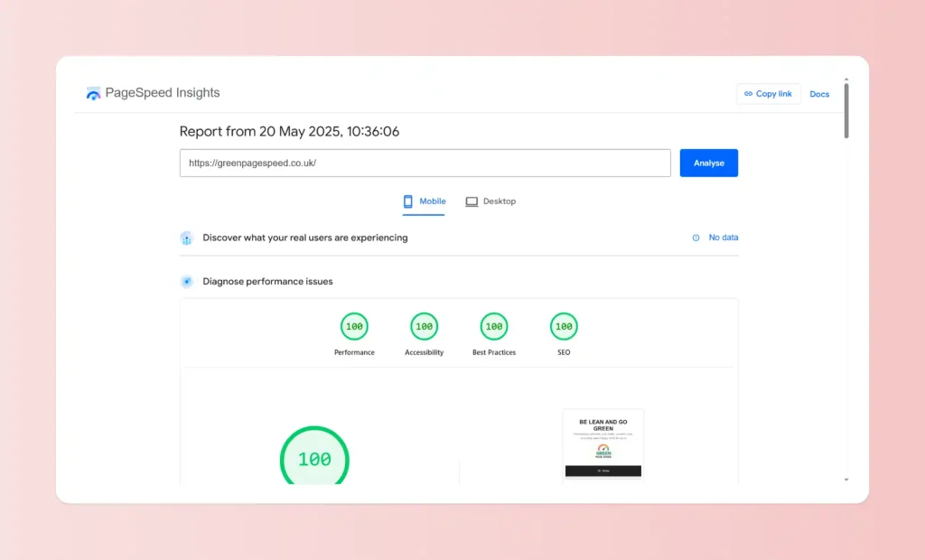The height and width of the screenshot is (560, 925).
Task: Switch to the Mobile tab
Action: point(424,201)
